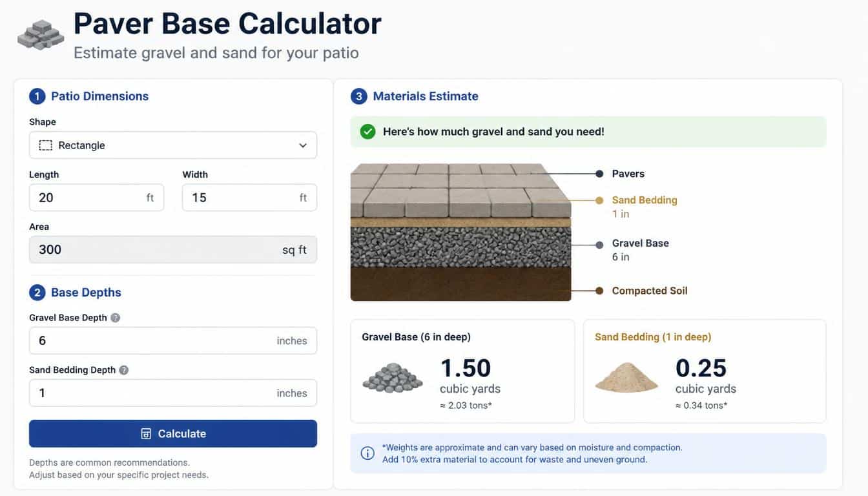Click the info icon in the weights note

pos(367,453)
